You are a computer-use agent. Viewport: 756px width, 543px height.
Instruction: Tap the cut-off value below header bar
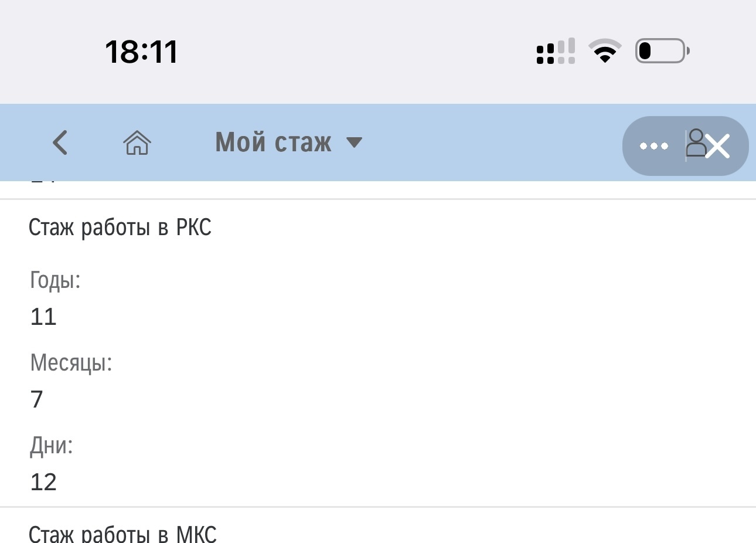click(x=43, y=182)
